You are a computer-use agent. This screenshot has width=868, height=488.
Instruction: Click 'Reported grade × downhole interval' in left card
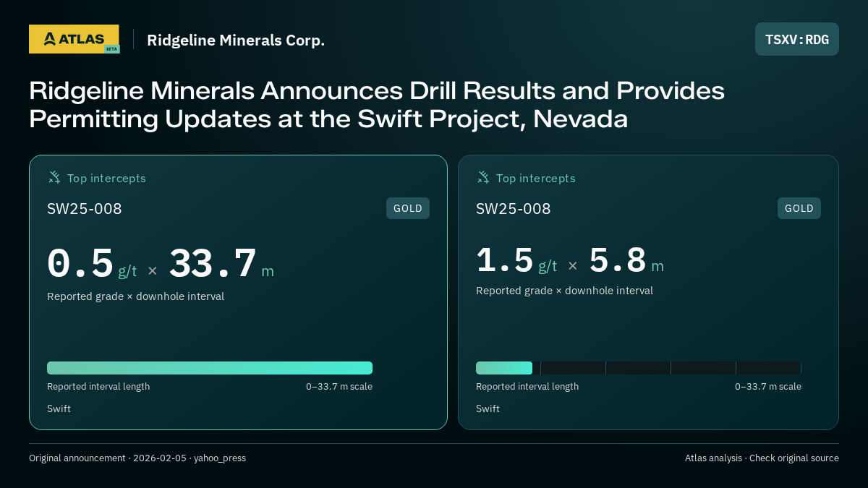click(x=135, y=296)
